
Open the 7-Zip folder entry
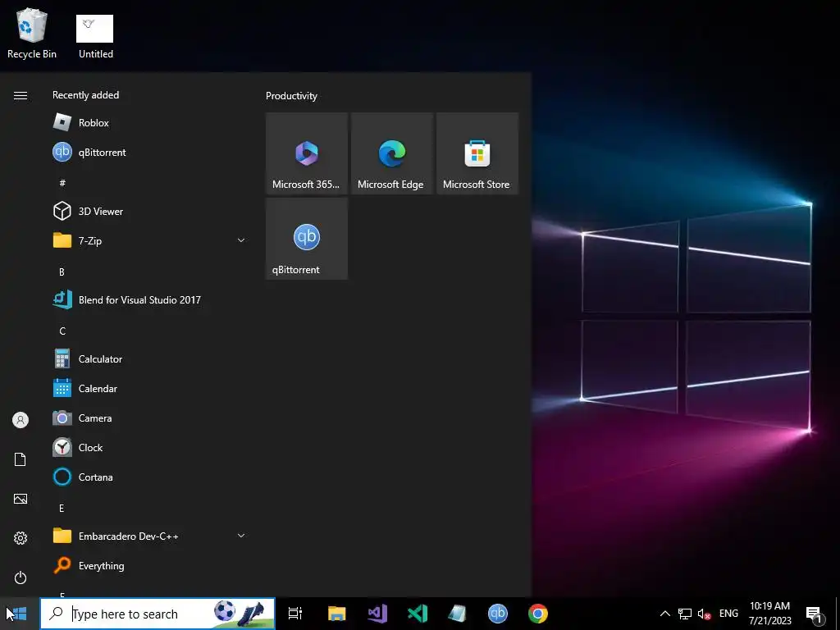(150, 240)
